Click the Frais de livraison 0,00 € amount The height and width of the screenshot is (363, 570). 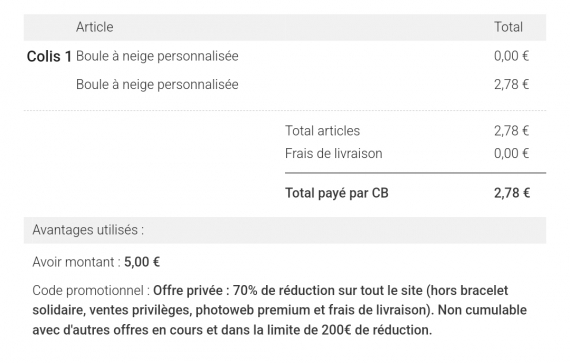point(511,153)
